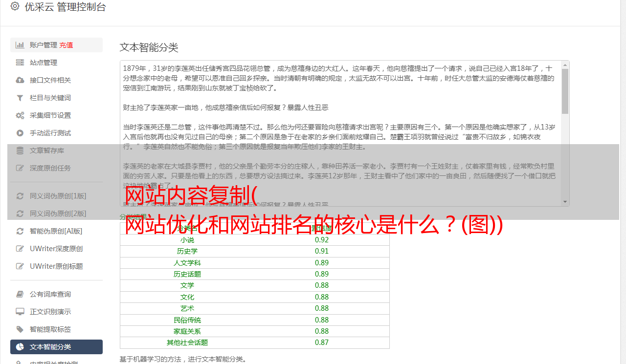Click the edit icon for UWriter深度原创
The width and height of the screenshot is (626, 364).
point(20,249)
